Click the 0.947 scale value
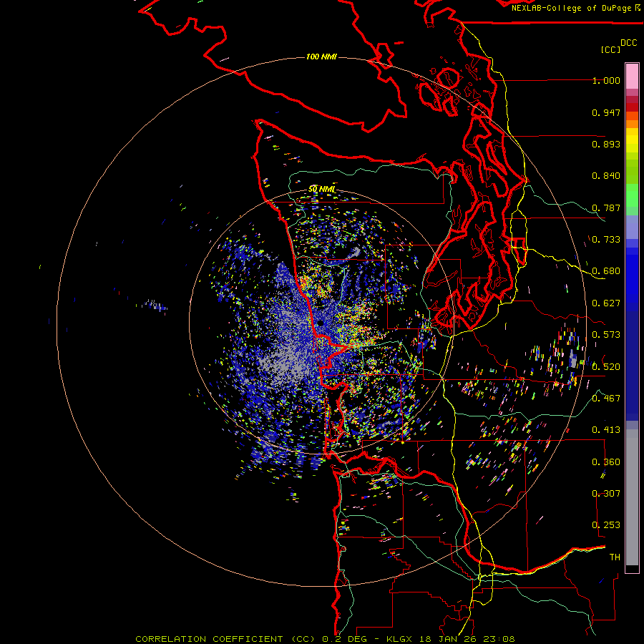 click(606, 112)
